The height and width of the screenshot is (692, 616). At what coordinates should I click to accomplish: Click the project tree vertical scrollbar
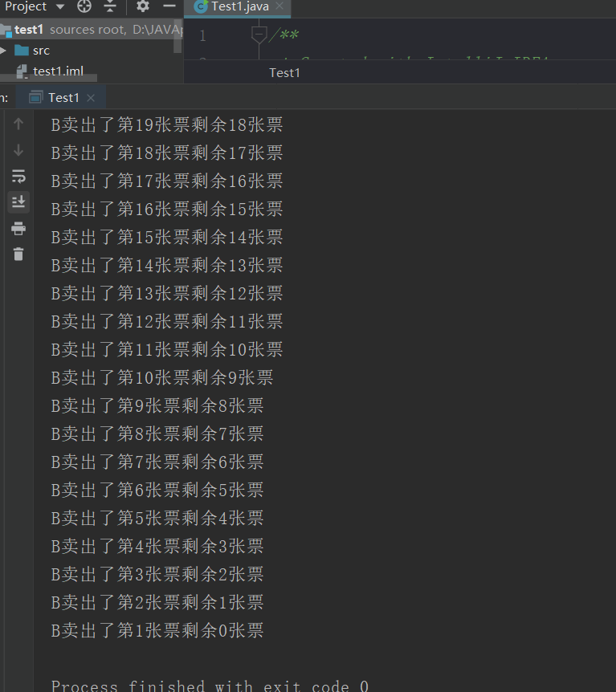[x=177, y=36]
